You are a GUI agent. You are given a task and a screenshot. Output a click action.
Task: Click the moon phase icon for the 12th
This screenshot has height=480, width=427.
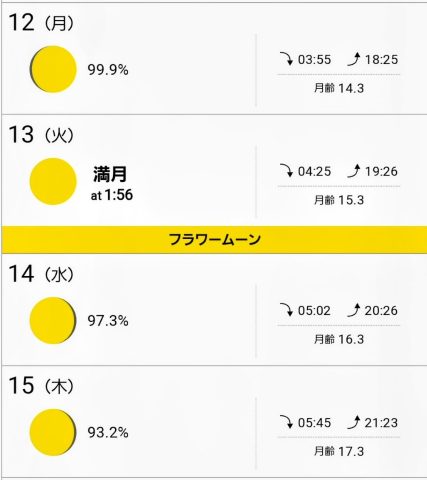coord(53,69)
